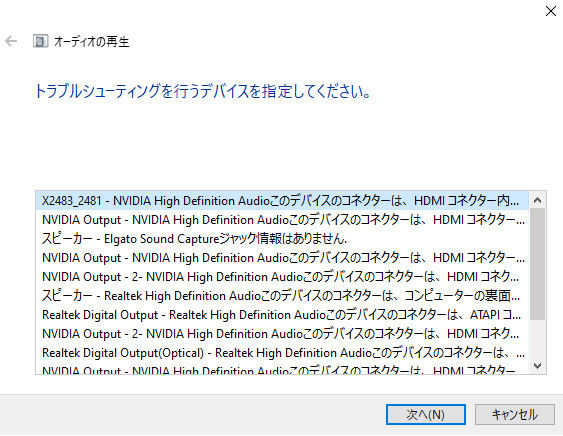Click the device list scroll-down arrow

click(538, 366)
